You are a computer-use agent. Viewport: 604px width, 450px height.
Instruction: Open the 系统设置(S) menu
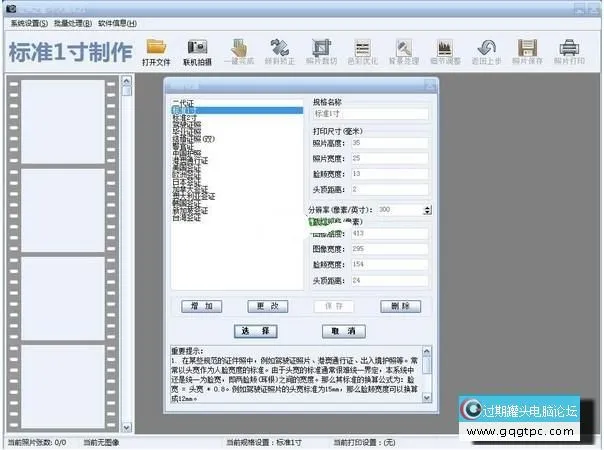point(29,24)
